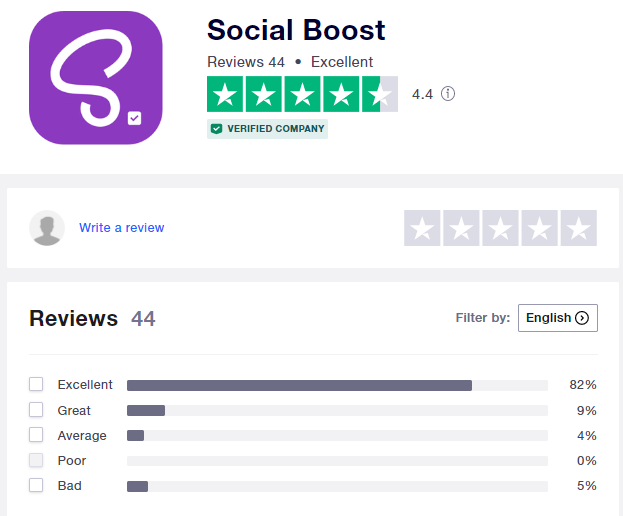Click the Excellent 82% rating bar
The image size is (623, 516).
(337, 385)
